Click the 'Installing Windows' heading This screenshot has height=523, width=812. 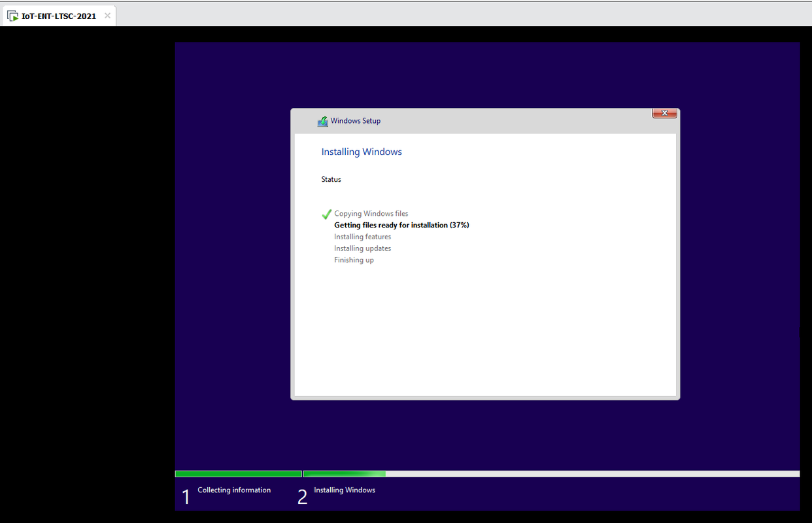coord(362,152)
